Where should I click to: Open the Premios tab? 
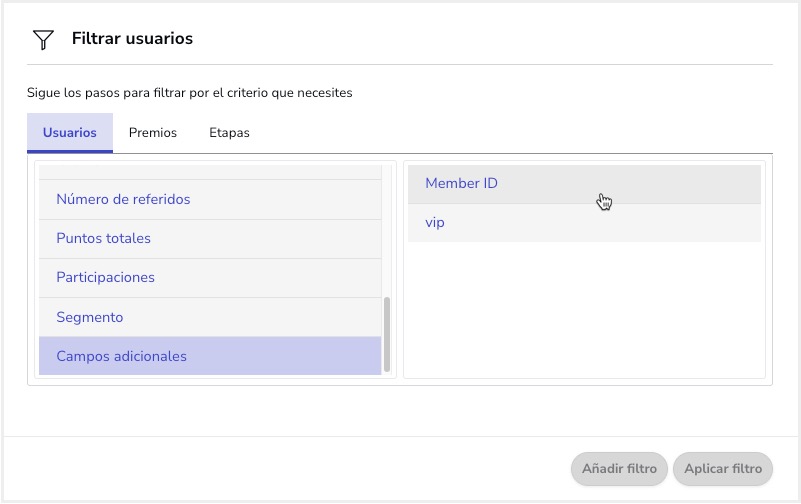click(153, 133)
